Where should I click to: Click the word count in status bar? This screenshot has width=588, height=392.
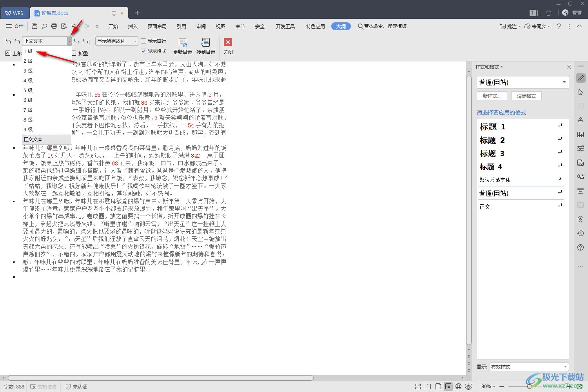click(14, 387)
